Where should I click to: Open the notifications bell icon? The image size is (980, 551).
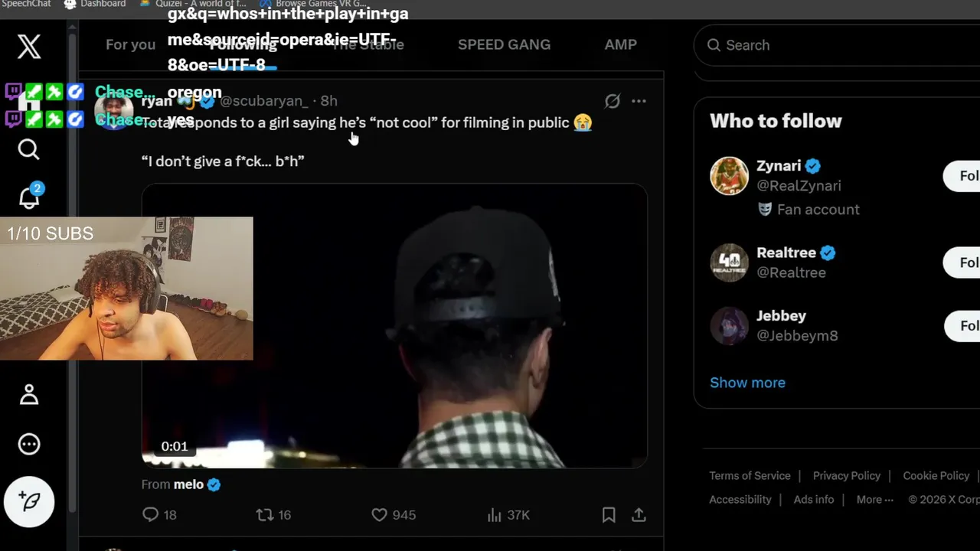29,197
